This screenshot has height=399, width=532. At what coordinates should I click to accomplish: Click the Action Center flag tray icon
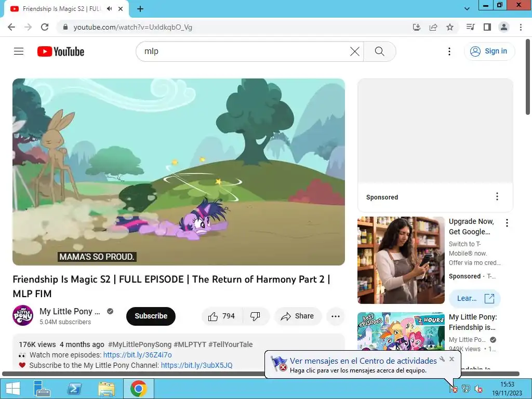453,389
